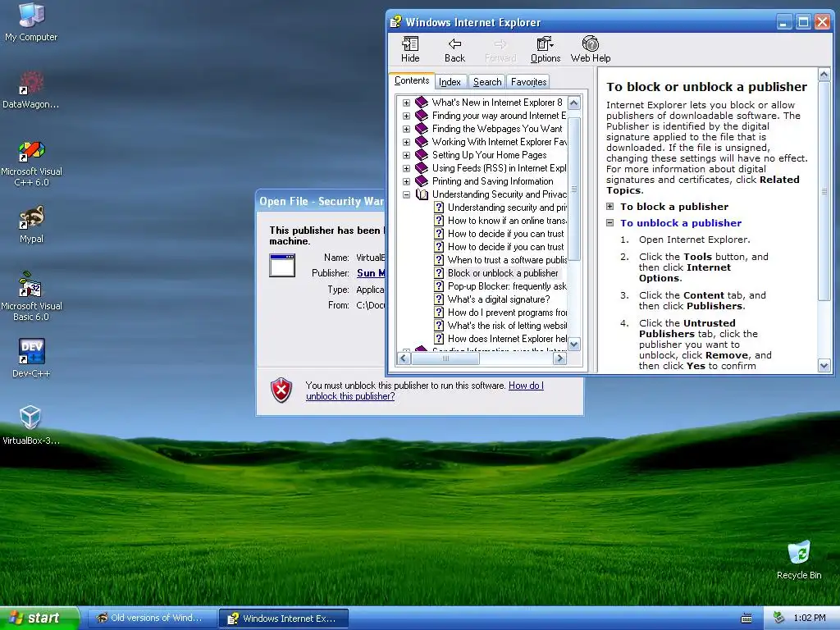Screen dimensions: 840x630
Task: Click book icon beside Setting Up Your Home Pages
Action: (422, 155)
